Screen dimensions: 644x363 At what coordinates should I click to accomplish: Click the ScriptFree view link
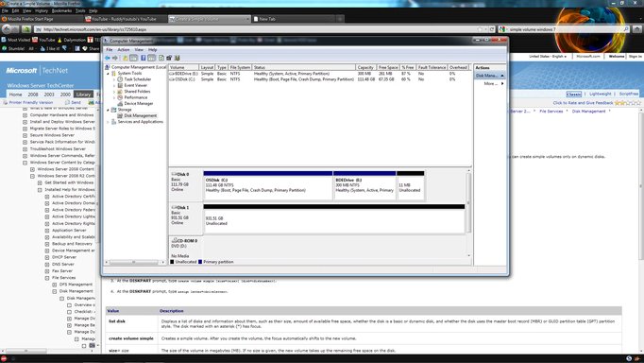(x=629, y=94)
